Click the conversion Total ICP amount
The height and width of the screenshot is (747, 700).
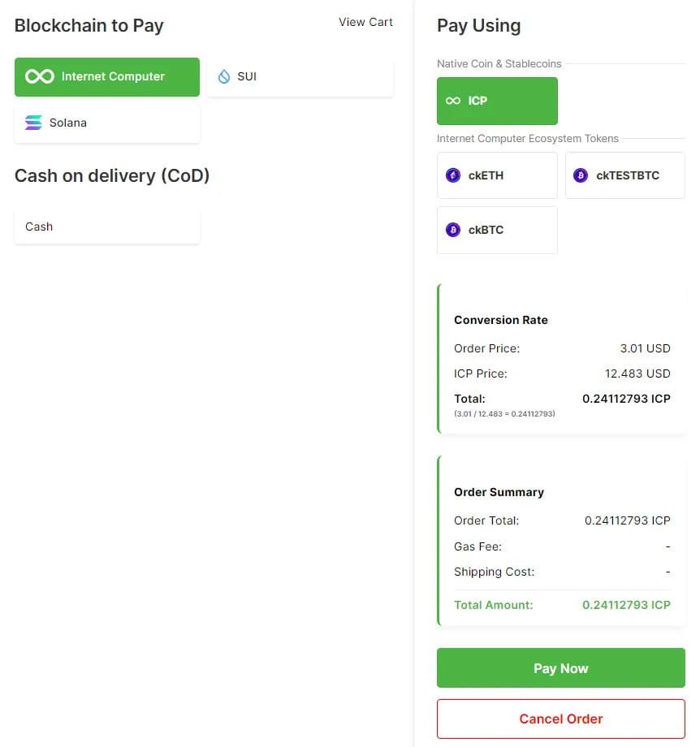(x=626, y=399)
